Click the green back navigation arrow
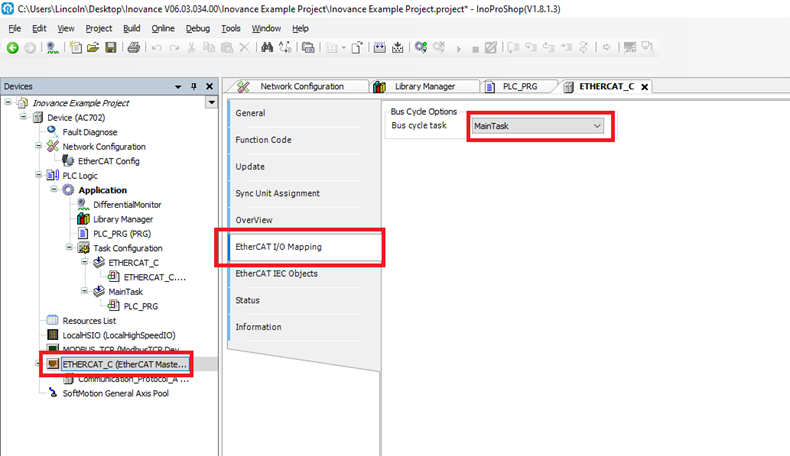Viewport: 790px width, 456px height. 13,47
